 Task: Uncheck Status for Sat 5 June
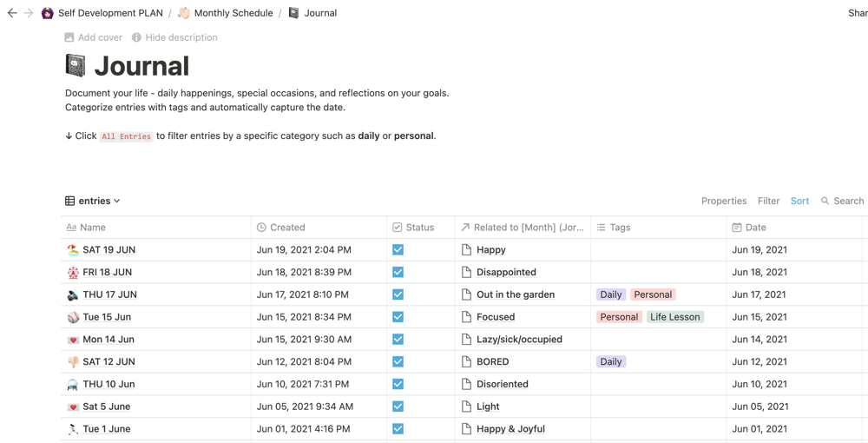[x=398, y=407]
